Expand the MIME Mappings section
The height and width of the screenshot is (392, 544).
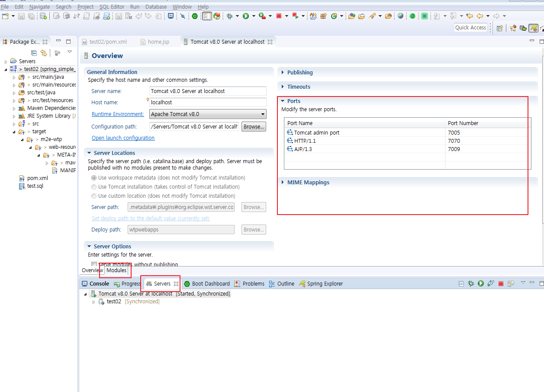283,183
